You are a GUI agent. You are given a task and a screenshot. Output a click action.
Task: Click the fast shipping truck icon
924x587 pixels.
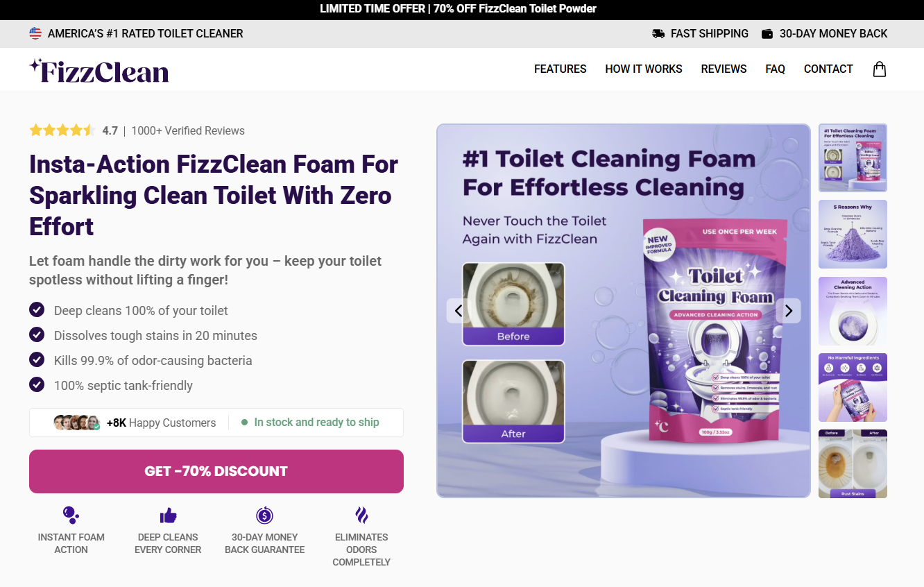(658, 33)
